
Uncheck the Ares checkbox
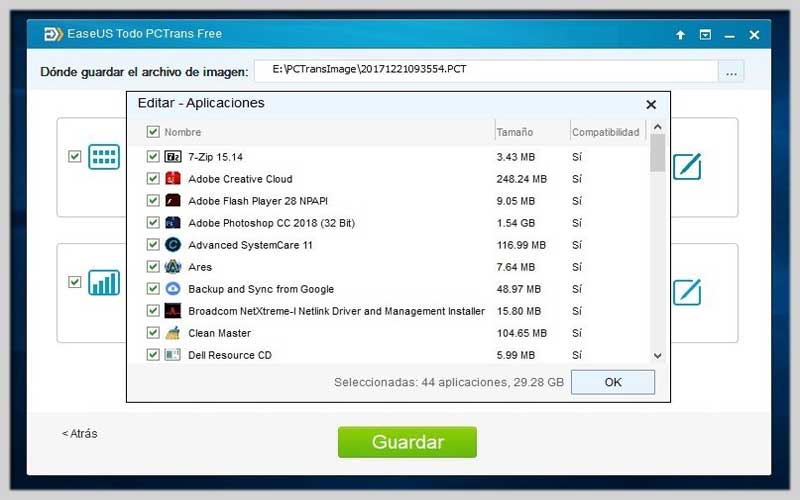153,266
